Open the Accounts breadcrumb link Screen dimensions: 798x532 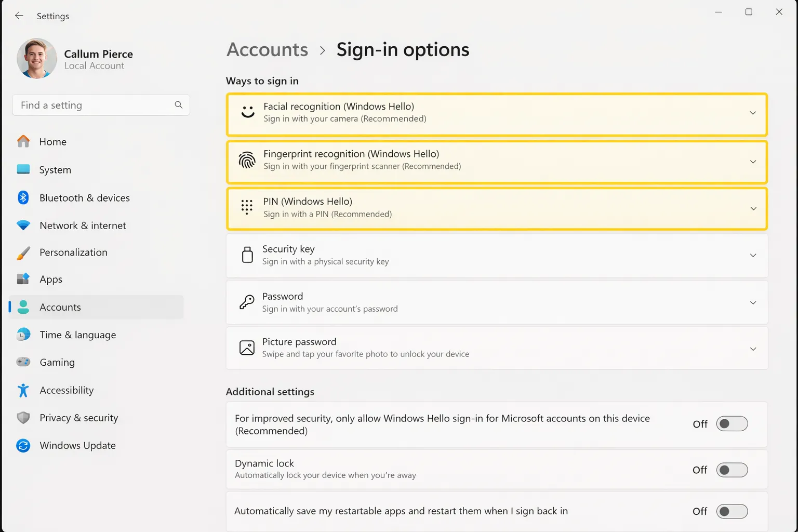[x=267, y=49]
